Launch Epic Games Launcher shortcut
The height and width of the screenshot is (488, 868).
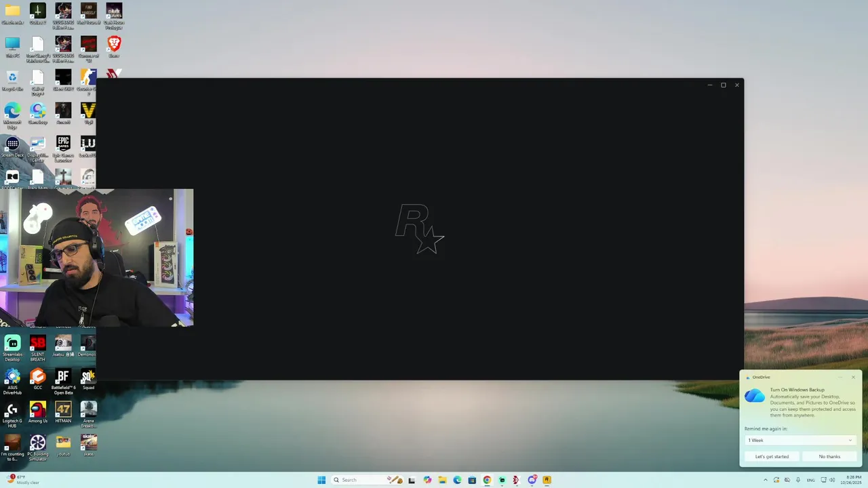63,149
